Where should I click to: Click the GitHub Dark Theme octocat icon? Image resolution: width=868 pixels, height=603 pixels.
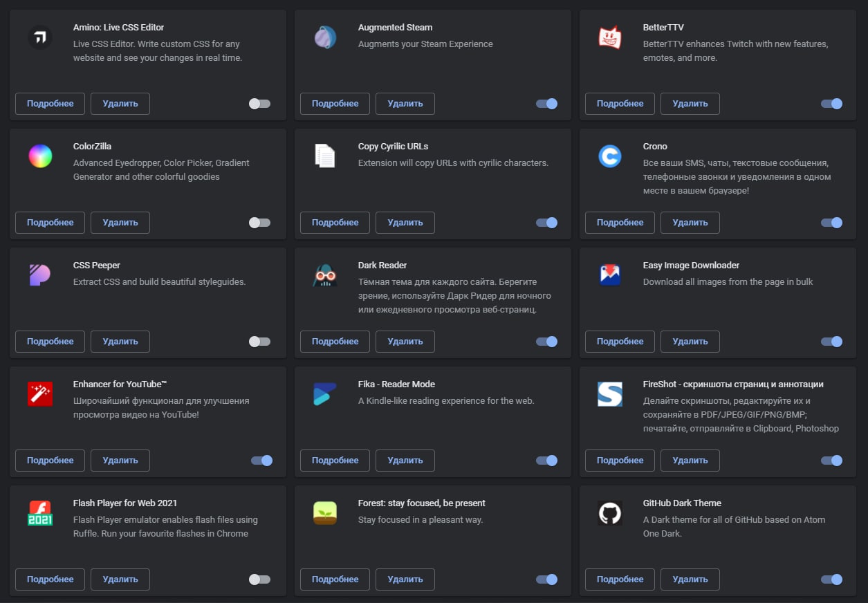(x=610, y=513)
